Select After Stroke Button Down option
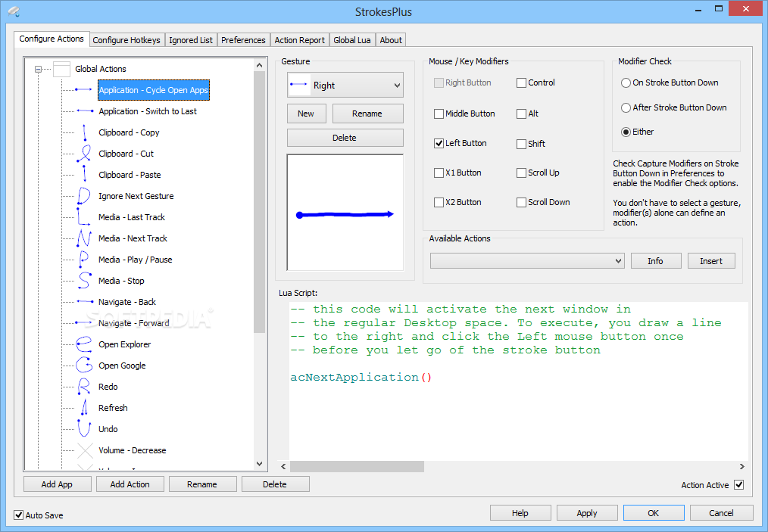768x532 pixels. [x=626, y=107]
